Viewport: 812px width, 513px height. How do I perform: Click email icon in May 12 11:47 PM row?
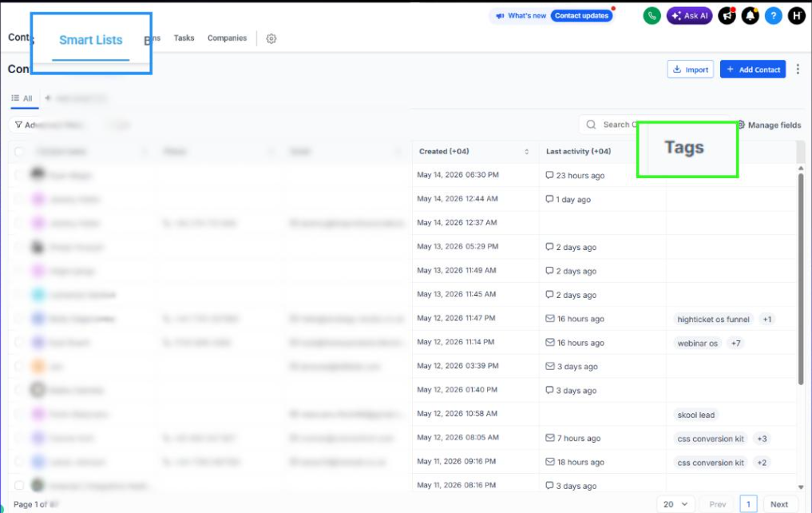pos(550,318)
